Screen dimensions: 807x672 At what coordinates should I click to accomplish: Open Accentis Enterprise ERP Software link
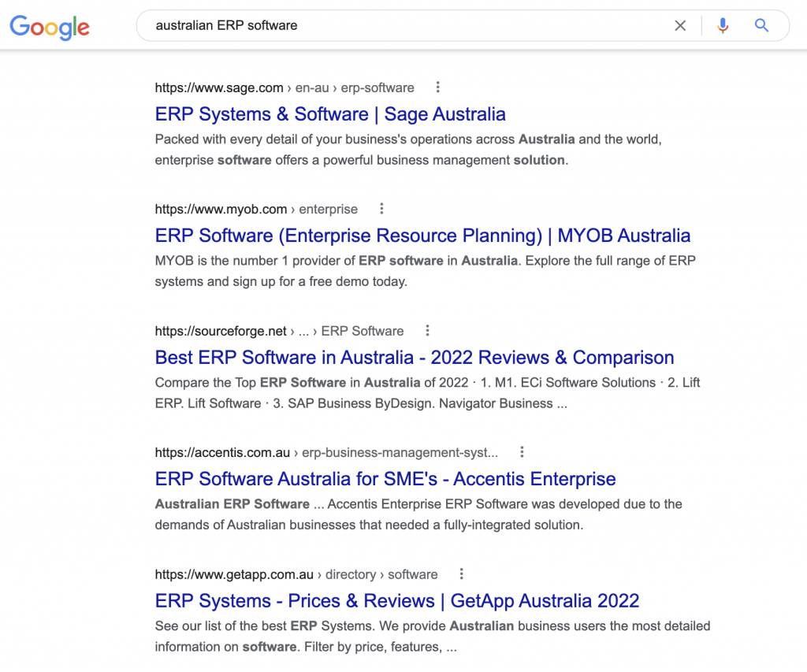(385, 478)
